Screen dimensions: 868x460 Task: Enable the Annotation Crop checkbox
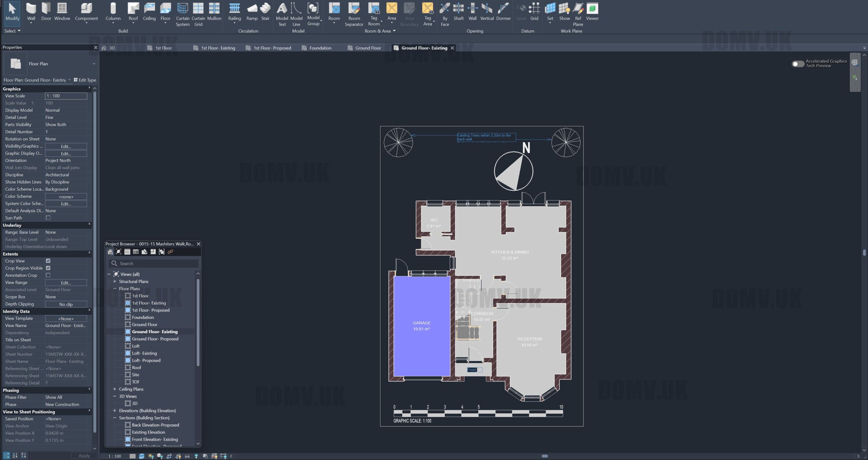pyautogui.click(x=48, y=275)
